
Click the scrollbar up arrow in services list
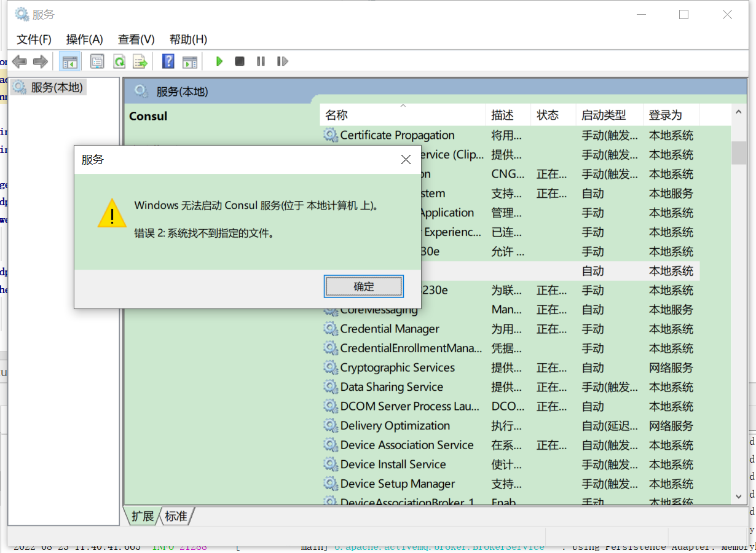click(x=739, y=112)
